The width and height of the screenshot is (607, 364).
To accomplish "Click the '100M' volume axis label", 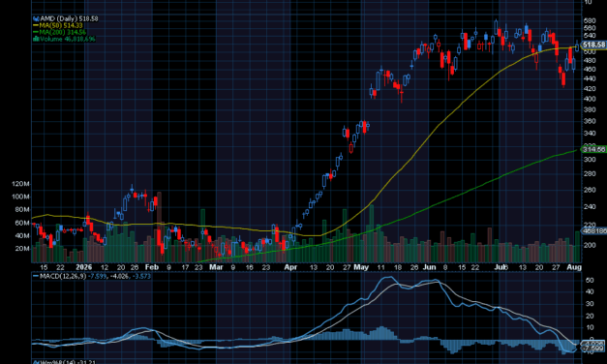I will click(21, 197).
